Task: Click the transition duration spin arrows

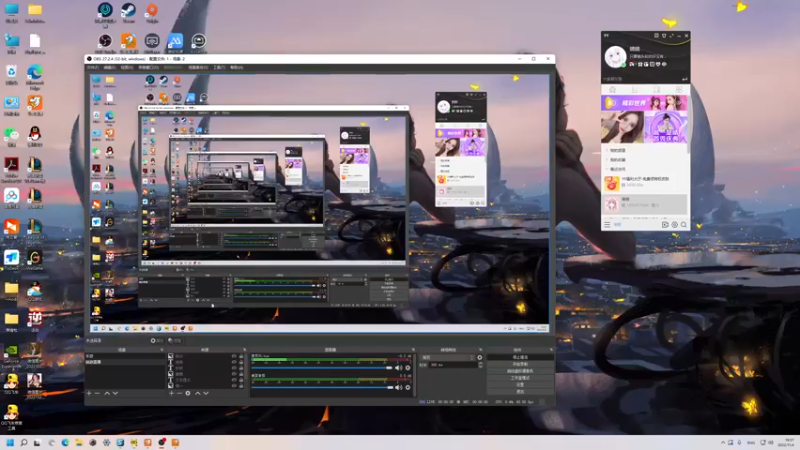Action: pos(481,365)
